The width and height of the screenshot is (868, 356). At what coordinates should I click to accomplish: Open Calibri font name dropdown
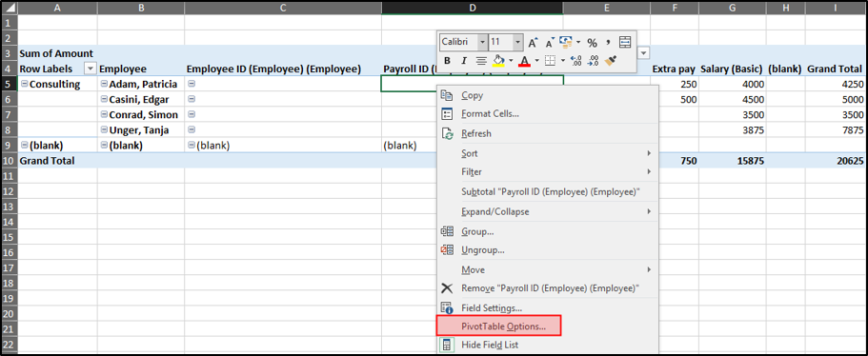pyautogui.click(x=482, y=42)
